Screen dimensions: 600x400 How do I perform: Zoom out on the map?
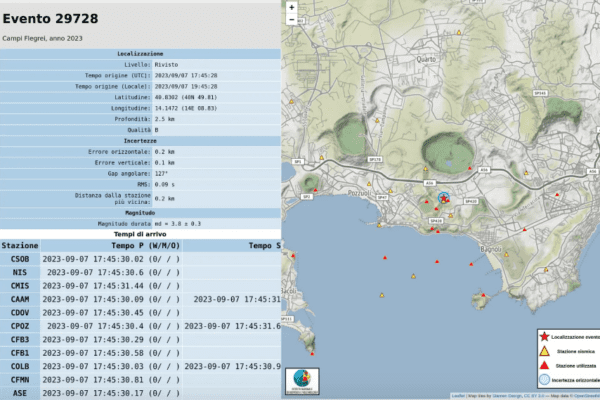click(x=291, y=19)
